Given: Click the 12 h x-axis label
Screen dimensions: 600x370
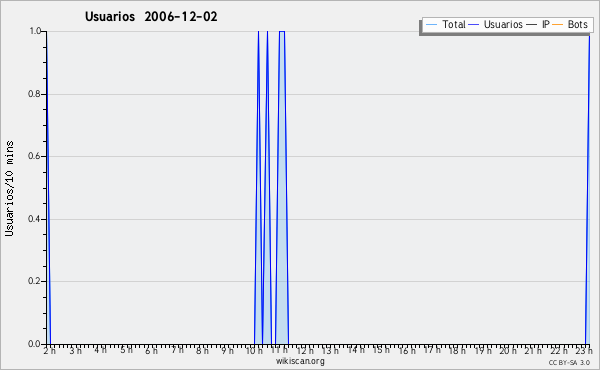Looking at the screenshot, I should point(305,350).
